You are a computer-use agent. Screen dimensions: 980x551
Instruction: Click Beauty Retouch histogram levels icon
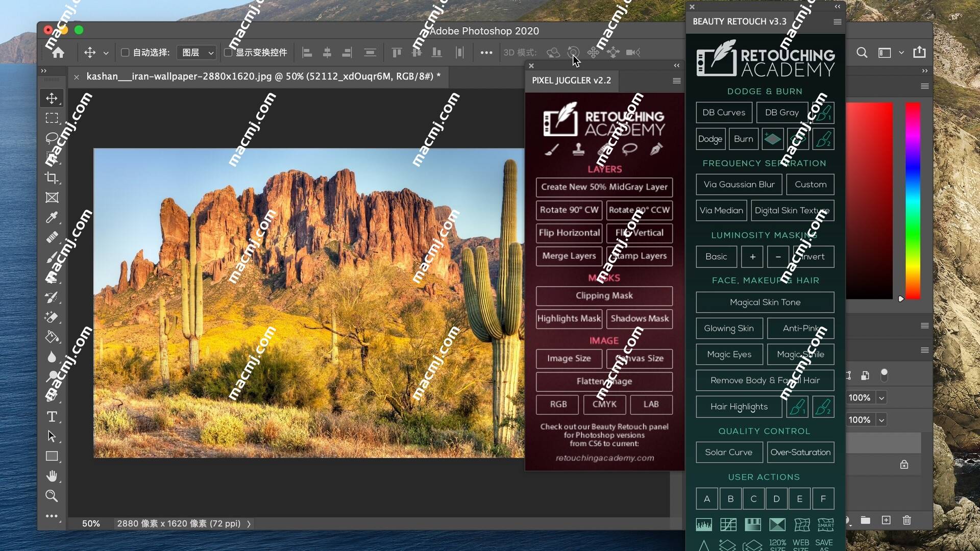[x=704, y=524]
